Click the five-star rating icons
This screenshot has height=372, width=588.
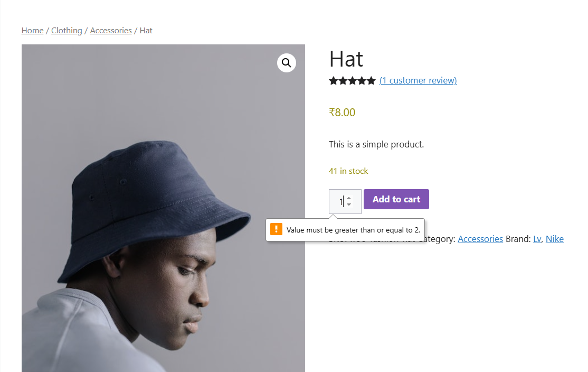[x=352, y=80]
